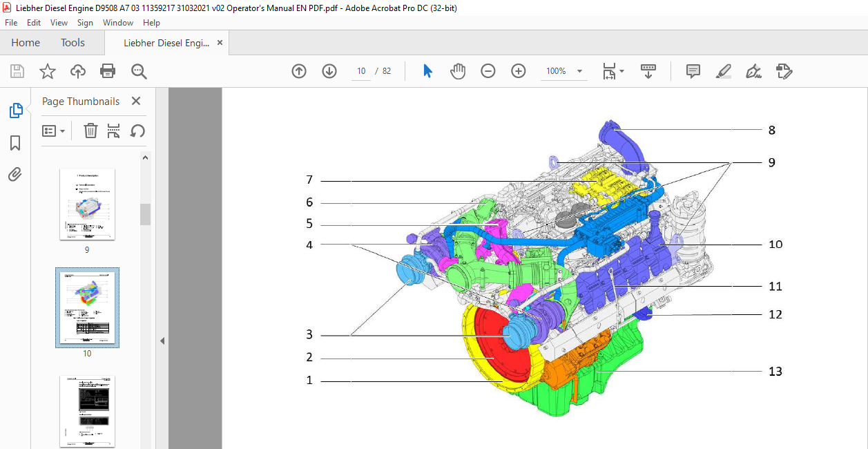
Task: Click the Save file icon
Action: 17,71
